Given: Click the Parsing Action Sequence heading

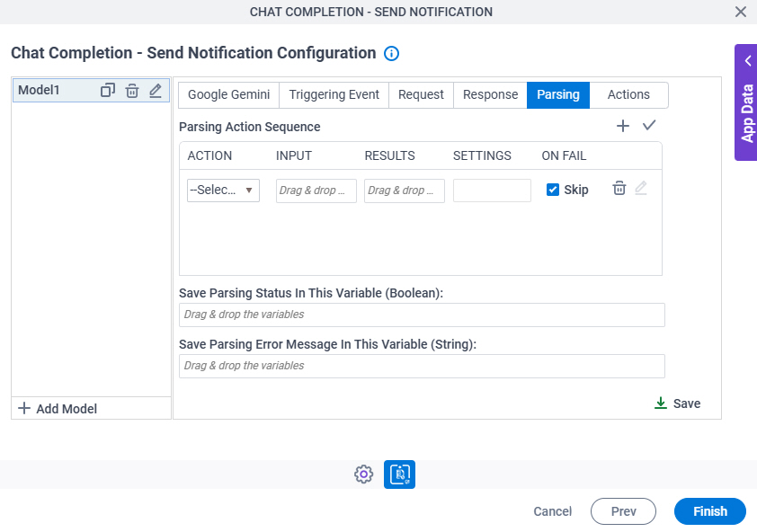Looking at the screenshot, I should coord(250,127).
